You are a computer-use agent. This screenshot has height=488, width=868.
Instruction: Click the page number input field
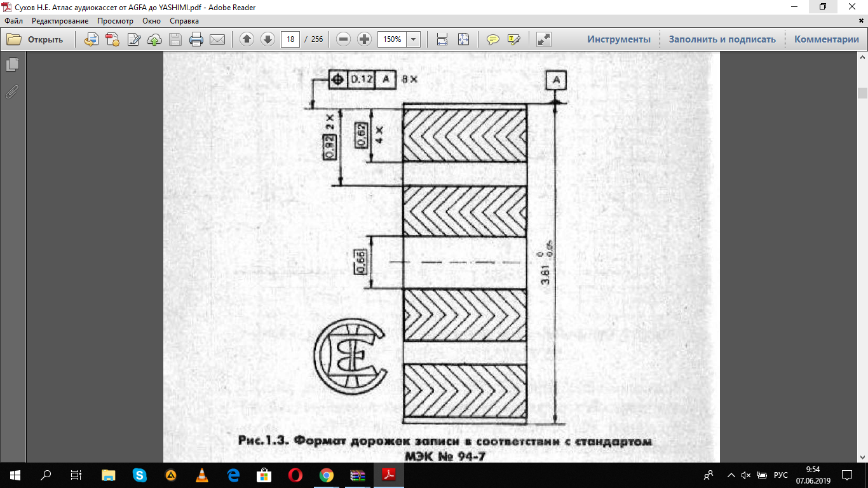pos(290,39)
